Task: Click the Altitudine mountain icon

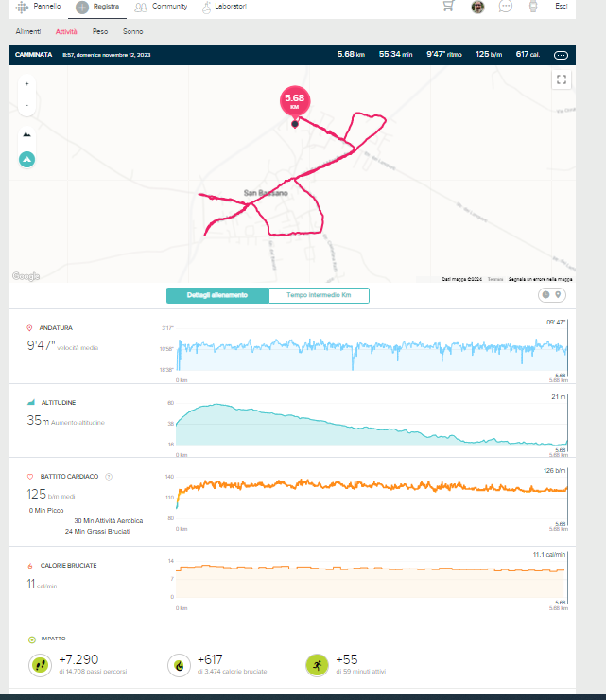Action: pyautogui.click(x=31, y=402)
